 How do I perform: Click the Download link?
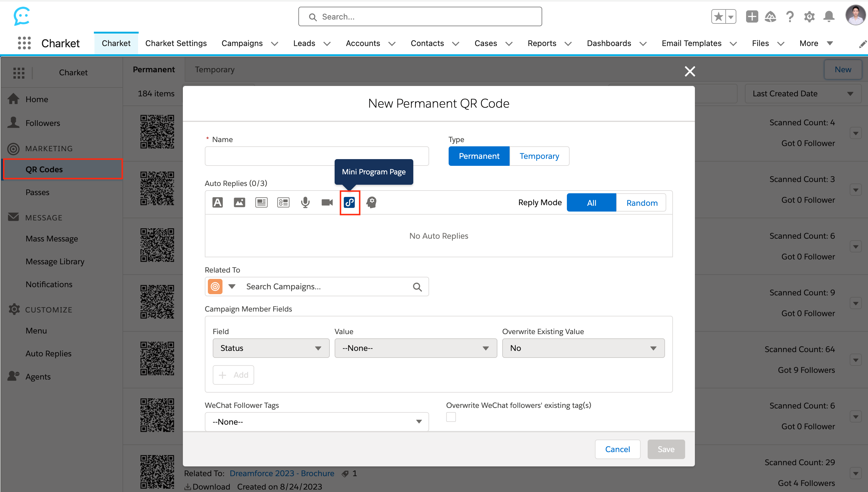tap(207, 487)
